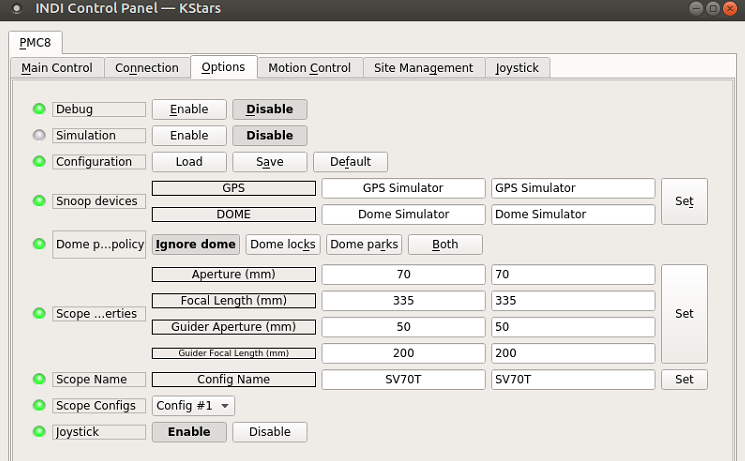The image size is (745, 461).
Task: Click Set for Scope properties
Action: 684,314
